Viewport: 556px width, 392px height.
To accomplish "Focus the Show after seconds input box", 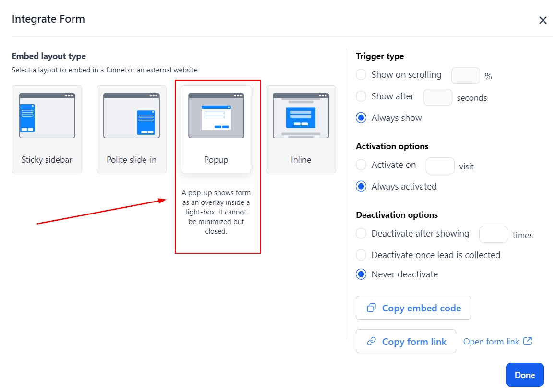I will [x=437, y=97].
